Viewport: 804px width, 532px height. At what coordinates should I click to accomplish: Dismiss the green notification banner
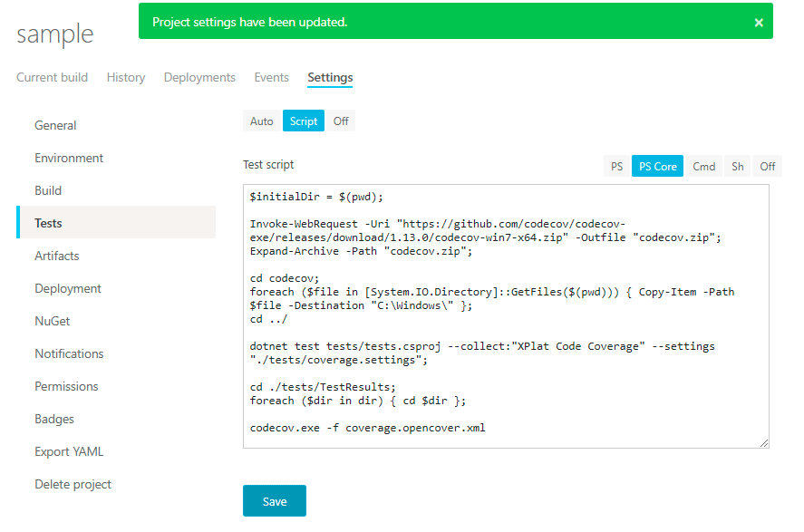(x=759, y=22)
